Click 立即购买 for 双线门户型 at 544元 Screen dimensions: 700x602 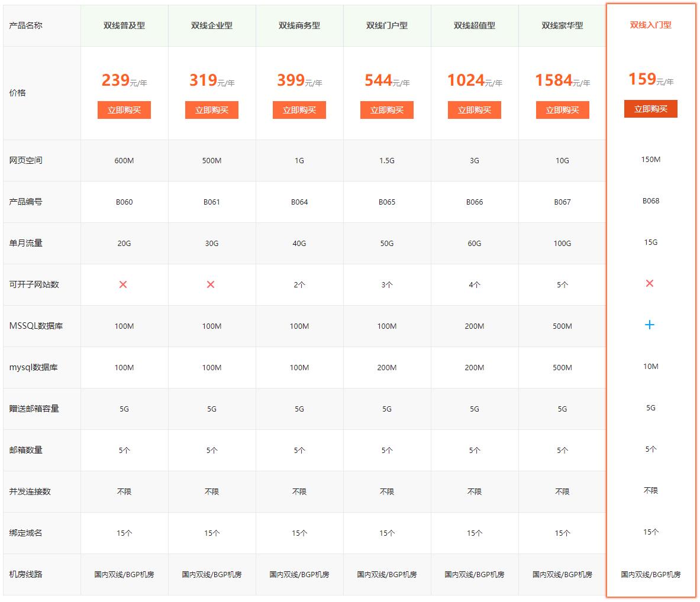386,110
